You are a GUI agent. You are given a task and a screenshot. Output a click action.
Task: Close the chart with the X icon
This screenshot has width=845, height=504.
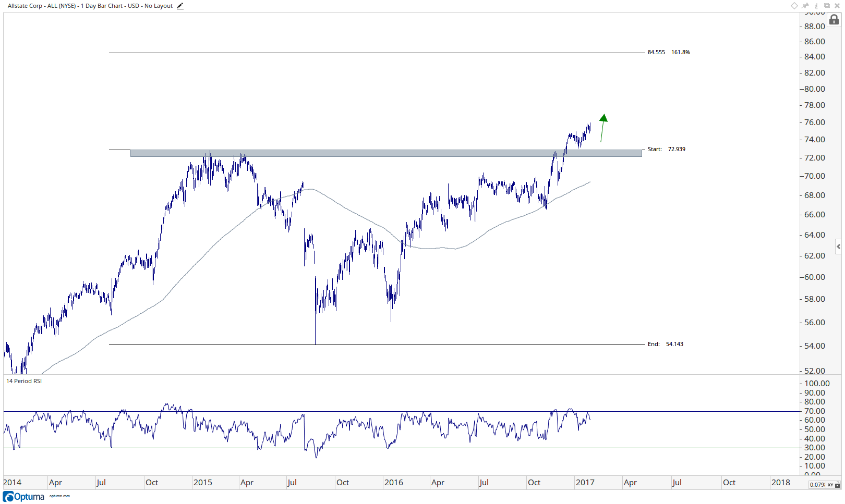coord(837,6)
